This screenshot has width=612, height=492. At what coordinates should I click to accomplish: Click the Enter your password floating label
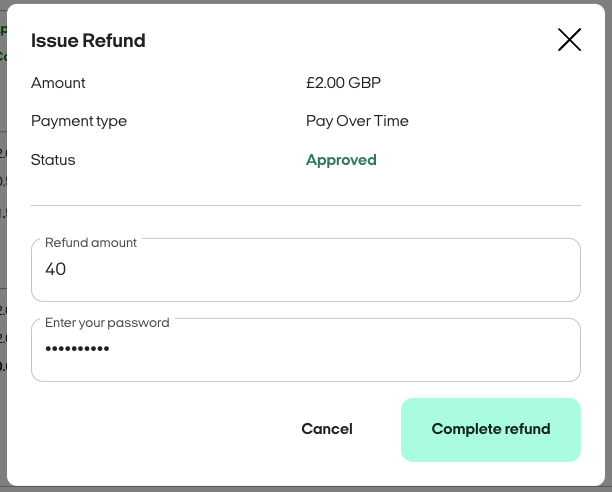107,323
